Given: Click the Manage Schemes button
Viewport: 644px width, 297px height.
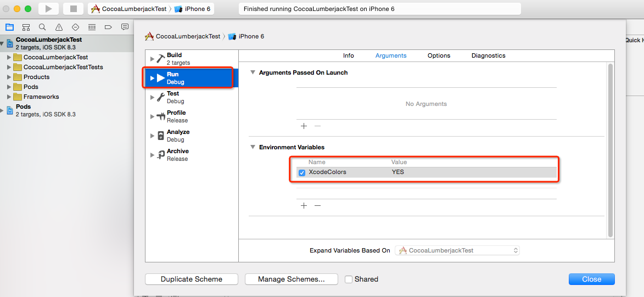Looking at the screenshot, I should click(x=291, y=279).
